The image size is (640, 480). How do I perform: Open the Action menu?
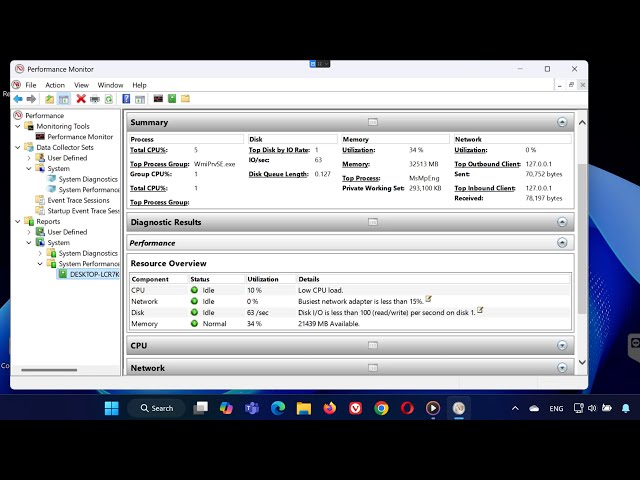[55, 85]
